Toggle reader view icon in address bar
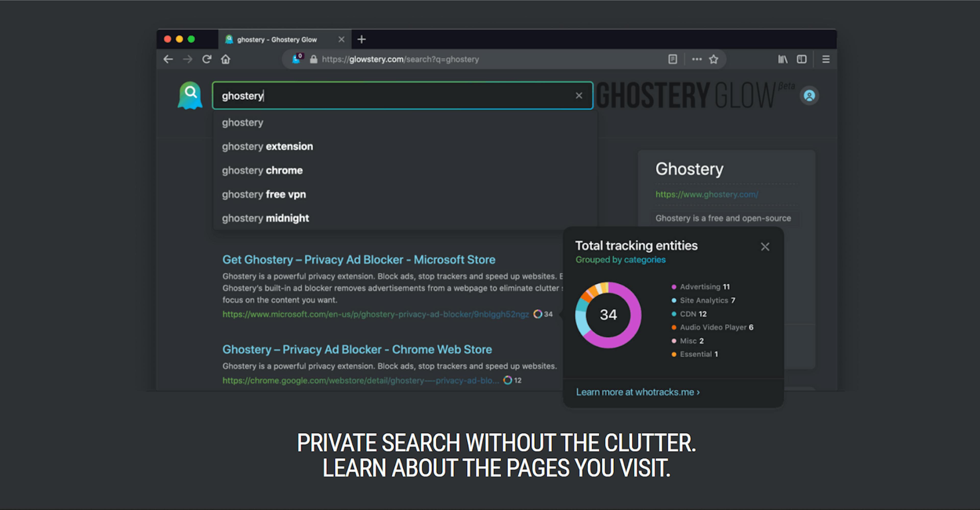This screenshot has height=510, width=980. coord(673,59)
